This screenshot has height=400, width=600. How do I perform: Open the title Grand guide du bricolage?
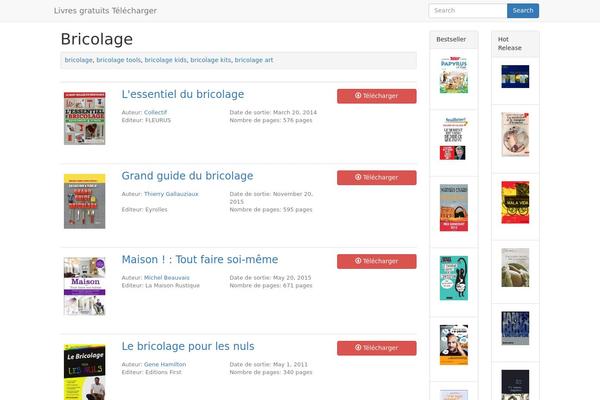[x=188, y=176]
